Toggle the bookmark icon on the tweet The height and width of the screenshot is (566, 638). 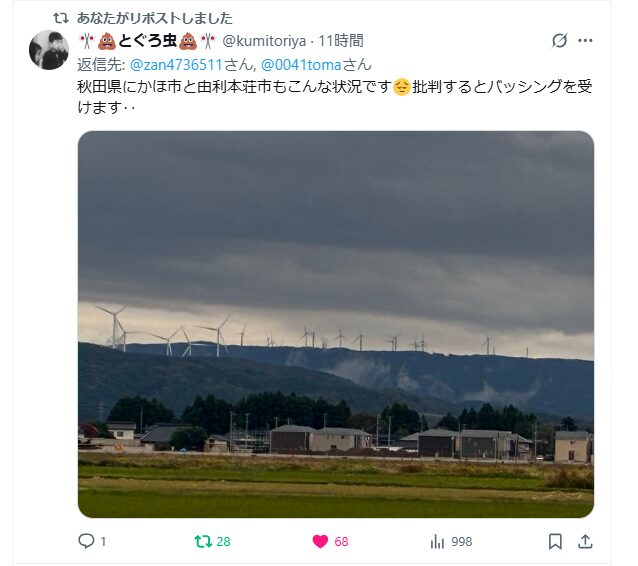(555, 542)
